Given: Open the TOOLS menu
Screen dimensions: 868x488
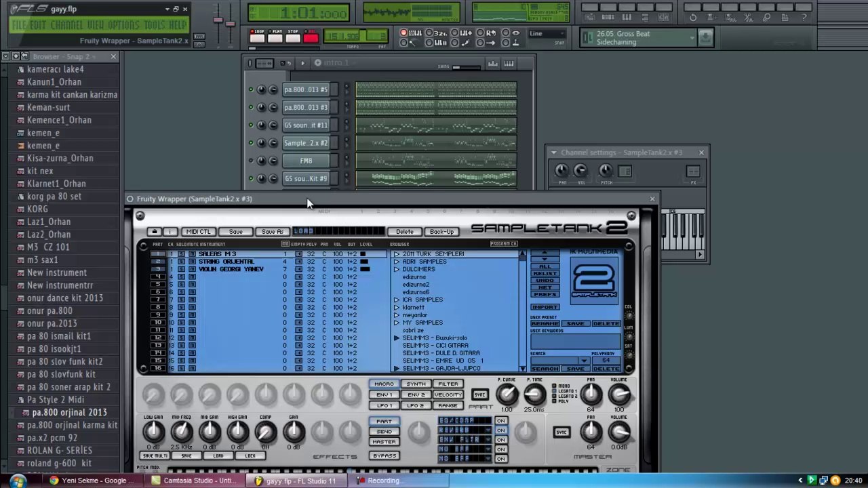Looking at the screenshot, I should click(x=154, y=25).
